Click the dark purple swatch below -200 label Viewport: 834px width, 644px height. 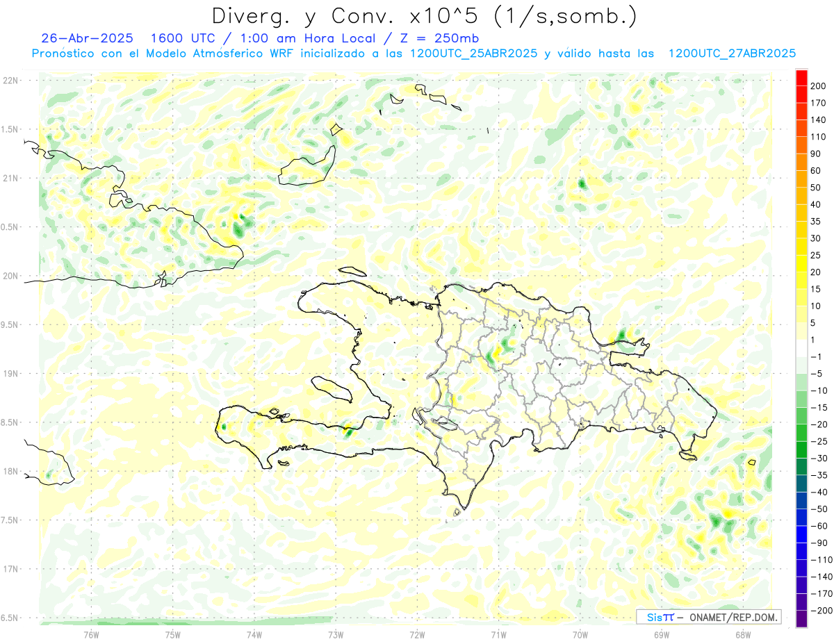[801, 619]
